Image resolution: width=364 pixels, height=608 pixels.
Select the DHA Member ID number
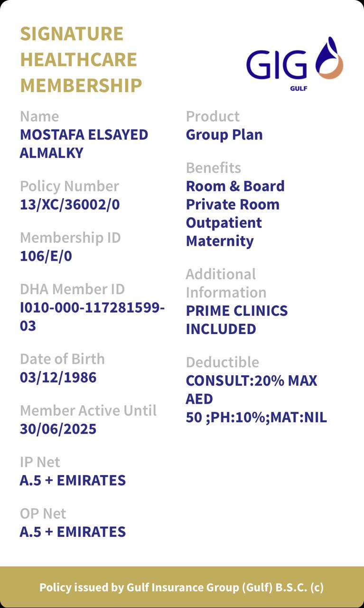coord(92,317)
